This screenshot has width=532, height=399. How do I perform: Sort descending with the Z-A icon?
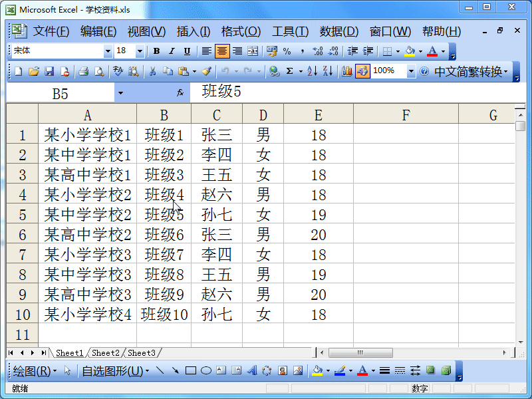[x=328, y=72]
